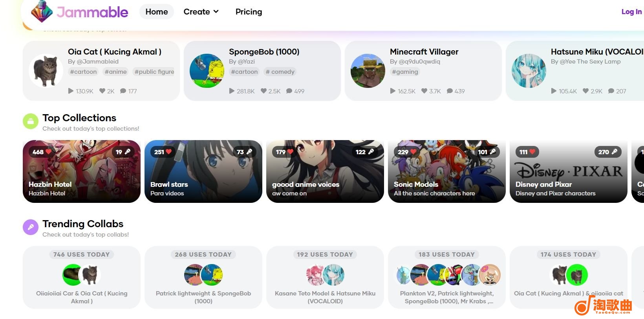Screen dimensions: 644x319
Task: Click the play count icon on SpongeBob card
Action: (x=232, y=91)
